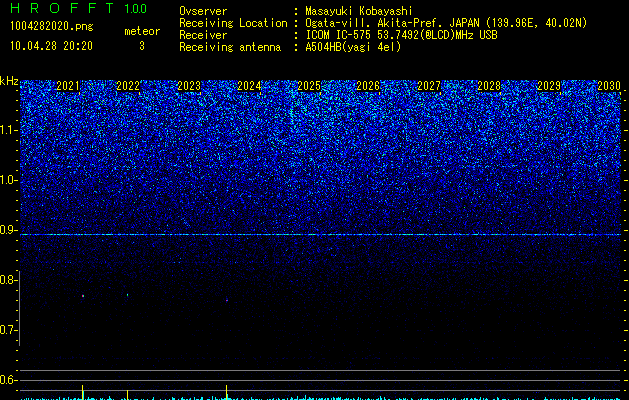Click the ICOM IC-575 receiver frequency text
The image size is (629, 400).
[x=402, y=35]
